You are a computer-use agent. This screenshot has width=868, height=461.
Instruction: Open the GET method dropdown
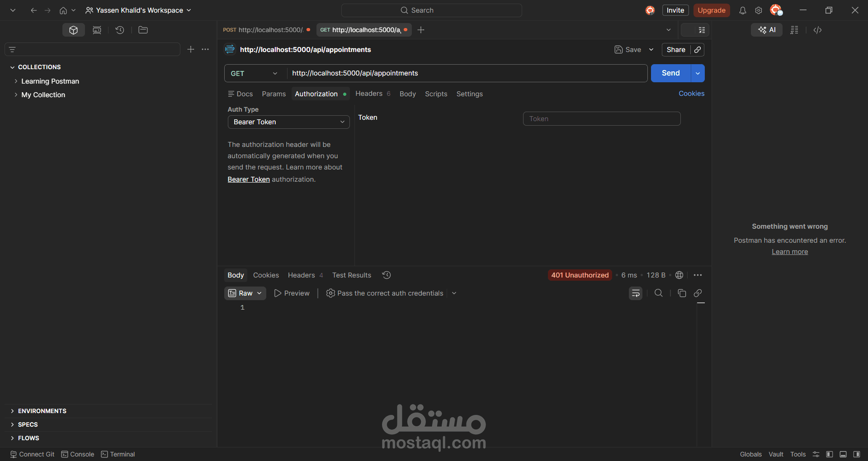[255, 73]
